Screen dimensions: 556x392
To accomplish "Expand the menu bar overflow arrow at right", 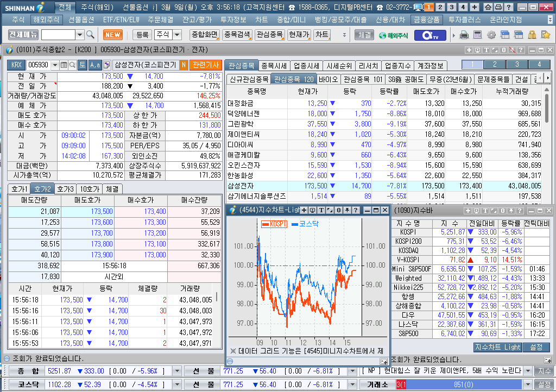I will [x=550, y=20].
